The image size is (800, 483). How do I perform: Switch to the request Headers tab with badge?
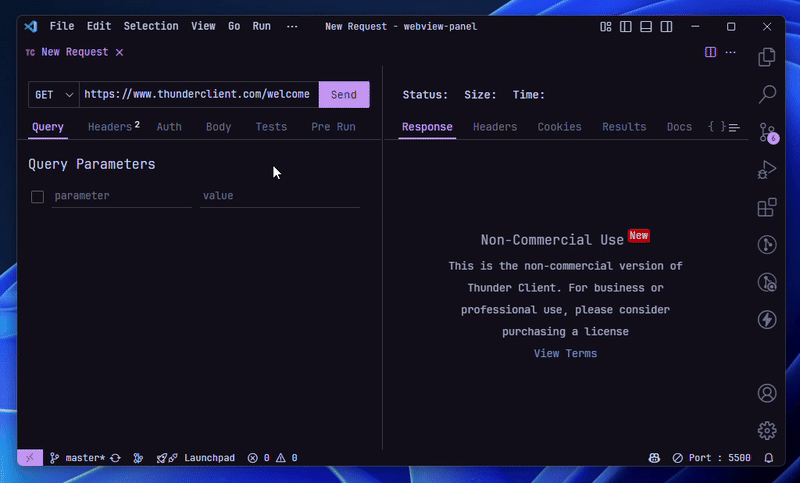[113, 127]
